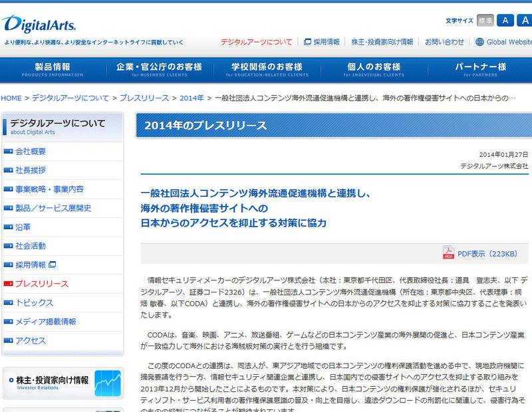Open the パートナー様 menu

(480, 70)
